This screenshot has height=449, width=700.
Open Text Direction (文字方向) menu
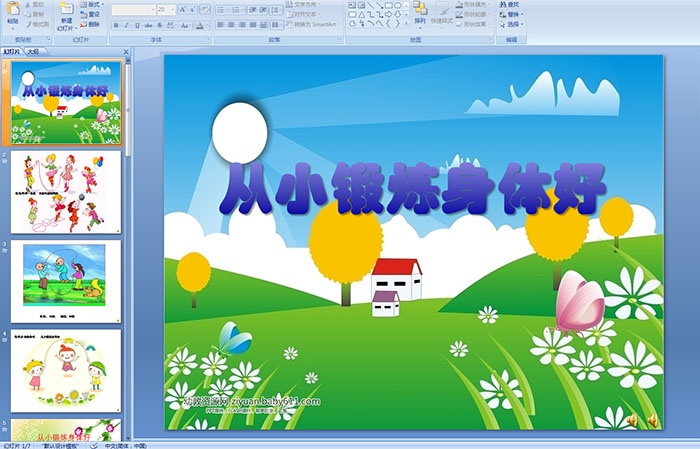click(x=303, y=4)
